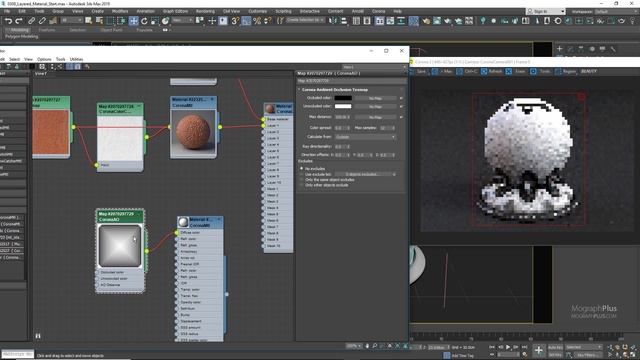This screenshot has width=640, height=360.
Task: Open Options menu in material editor
Action: (x=44, y=59)
